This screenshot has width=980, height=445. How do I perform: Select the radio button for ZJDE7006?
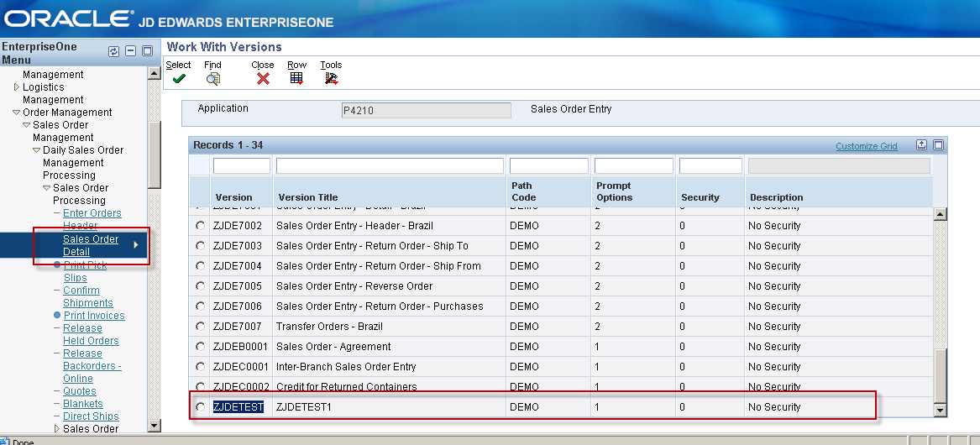click(x=200, y=306)
